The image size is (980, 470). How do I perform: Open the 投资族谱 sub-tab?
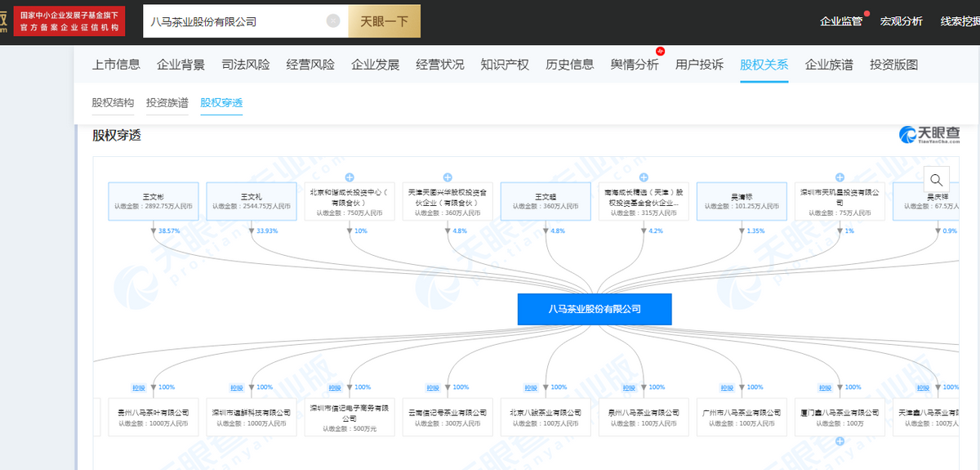coord(167,103)
